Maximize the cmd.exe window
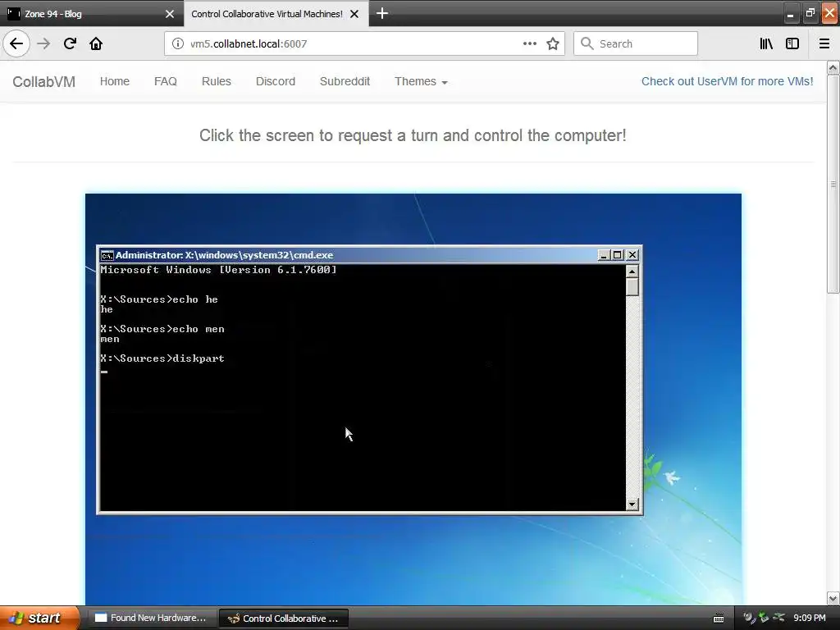The image size is (840, 630). [618, 255]
